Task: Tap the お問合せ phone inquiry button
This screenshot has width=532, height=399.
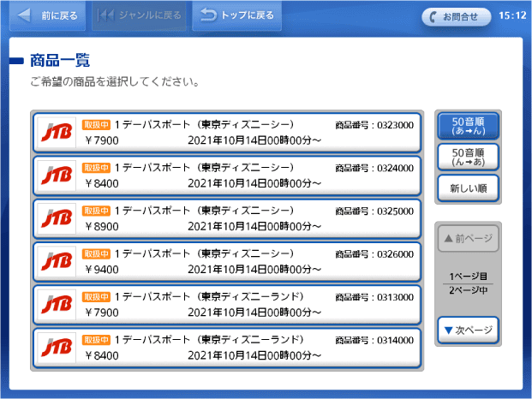Action: click(x=456, y=15)
